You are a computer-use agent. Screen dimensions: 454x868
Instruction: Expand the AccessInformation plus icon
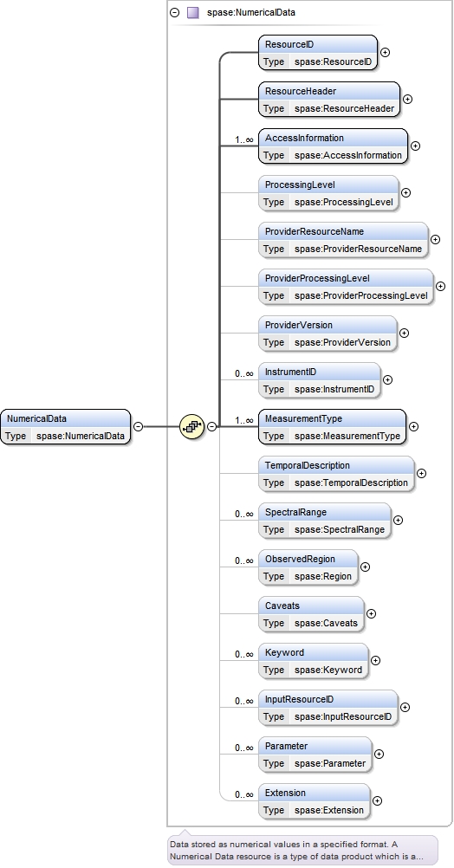(415, 146)
